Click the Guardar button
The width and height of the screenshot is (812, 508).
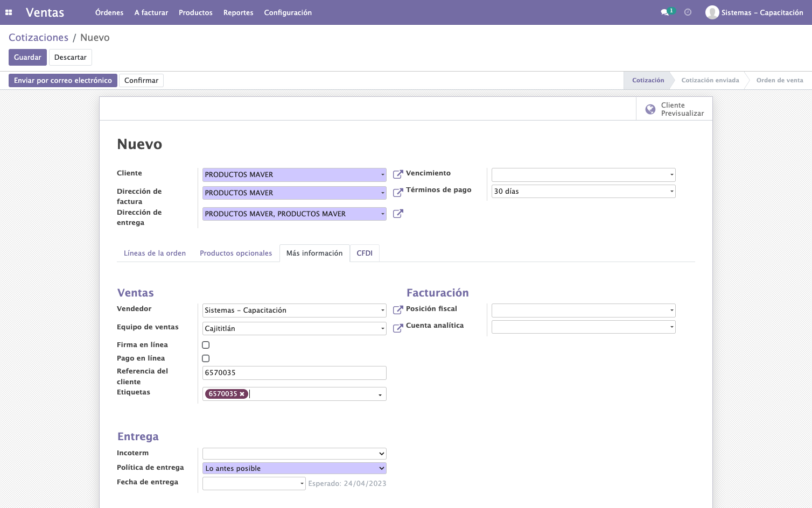pos(27,57)
